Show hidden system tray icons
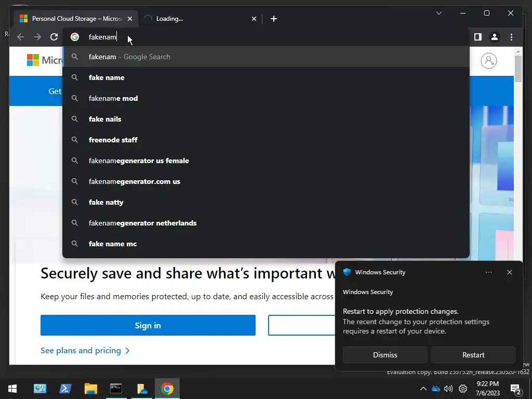Image resolution: width=532 pixels, height=399 pixels. coord(423,389)
